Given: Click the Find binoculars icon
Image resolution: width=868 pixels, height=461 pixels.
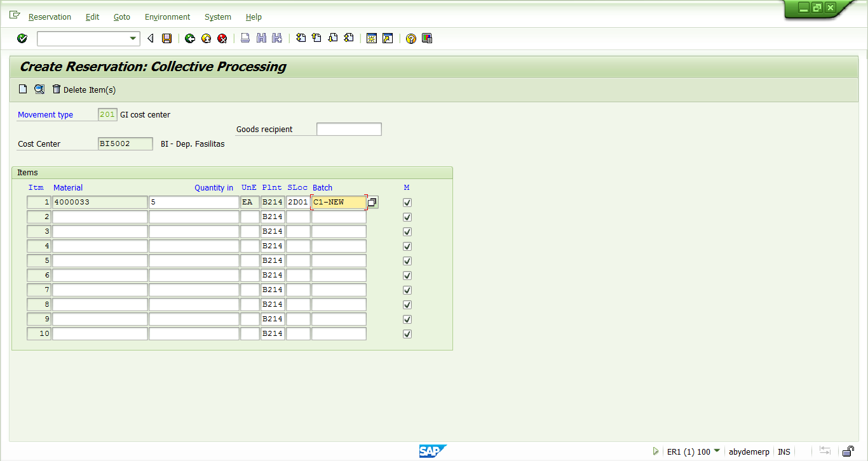Looking at the screenshot, I should [261, 38].
